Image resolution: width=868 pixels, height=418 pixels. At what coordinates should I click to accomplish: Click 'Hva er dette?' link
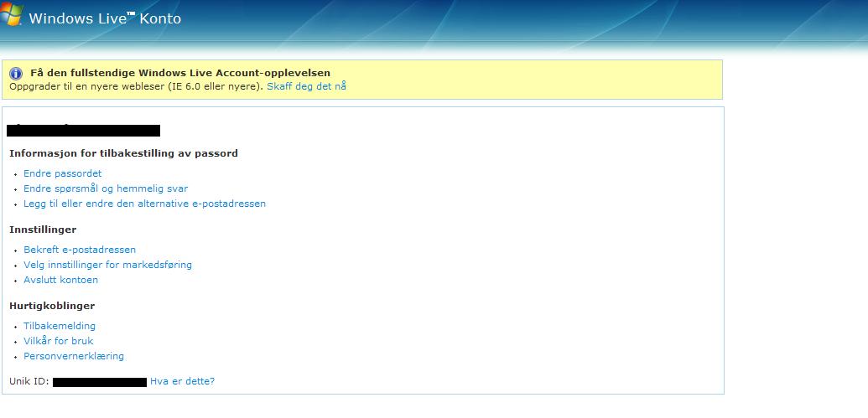182,381
